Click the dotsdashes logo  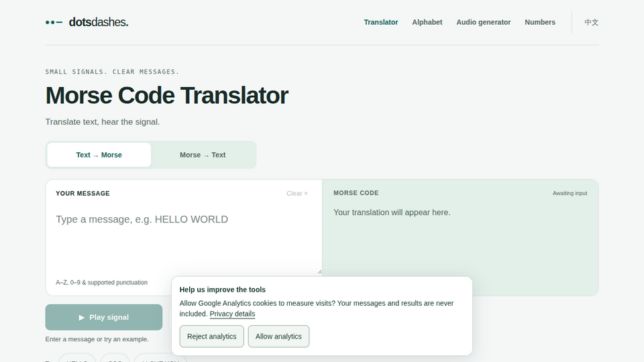coord(87,22)
